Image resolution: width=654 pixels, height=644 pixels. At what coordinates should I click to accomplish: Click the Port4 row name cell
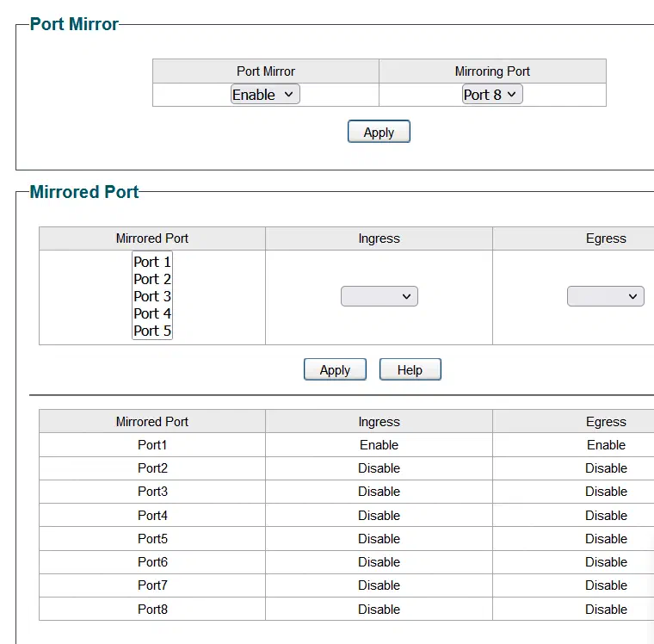pos(152,516)
